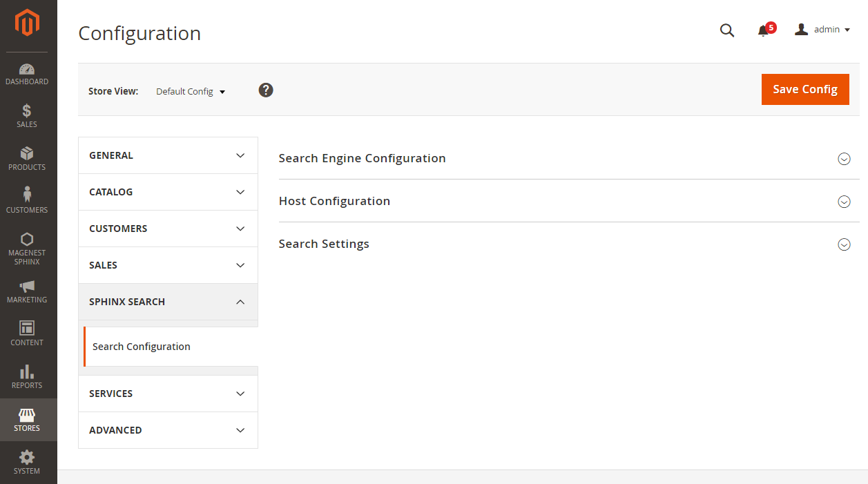The image size is (868, 484).
Task: Open the Store View selector
Action: tap(190, 91)
